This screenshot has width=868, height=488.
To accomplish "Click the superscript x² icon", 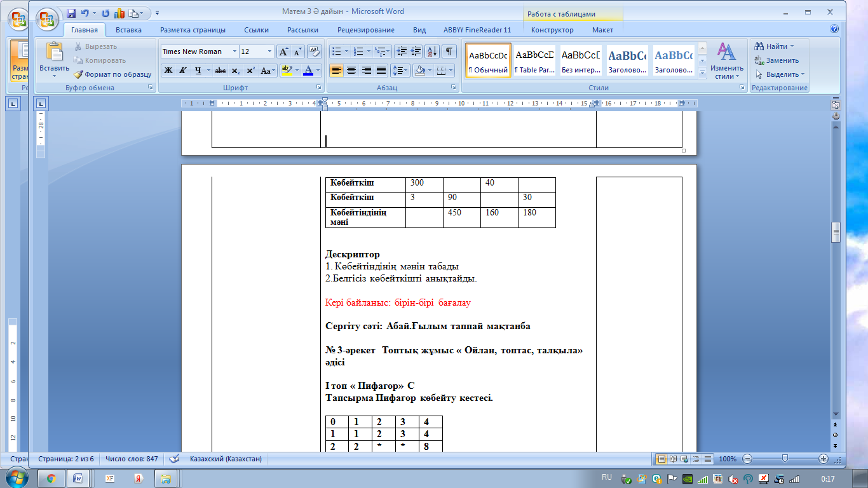I will coord(251,71).
